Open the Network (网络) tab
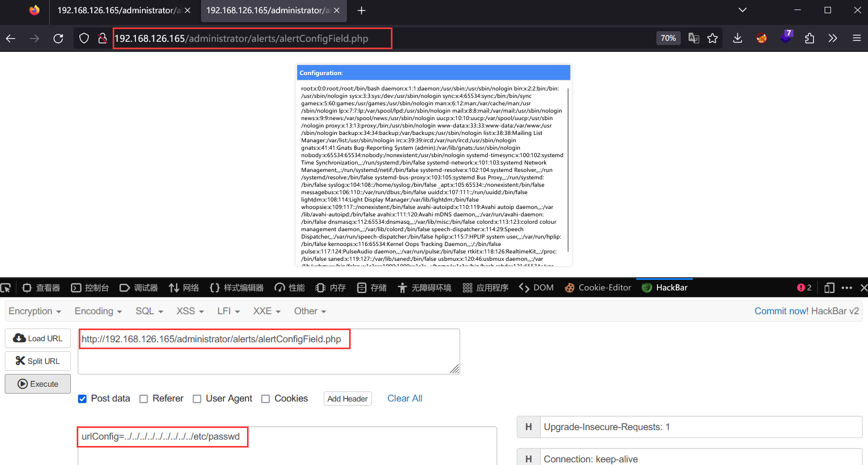 184,288
